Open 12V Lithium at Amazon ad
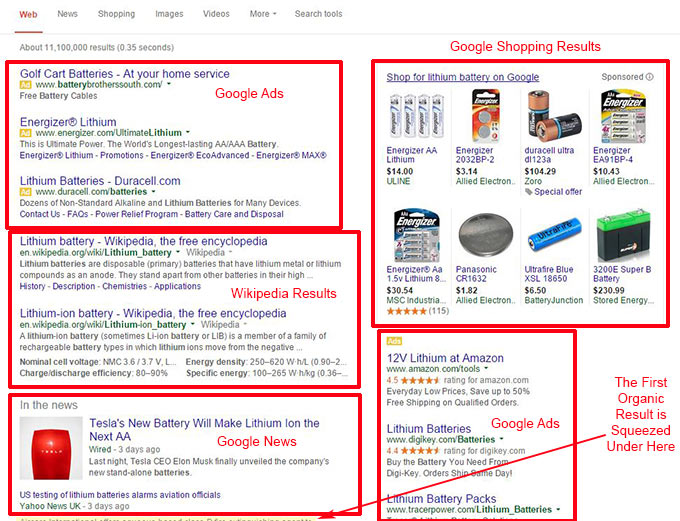This screenshot has width=680, height=521. pyautogui.click(x=445, y=358)
